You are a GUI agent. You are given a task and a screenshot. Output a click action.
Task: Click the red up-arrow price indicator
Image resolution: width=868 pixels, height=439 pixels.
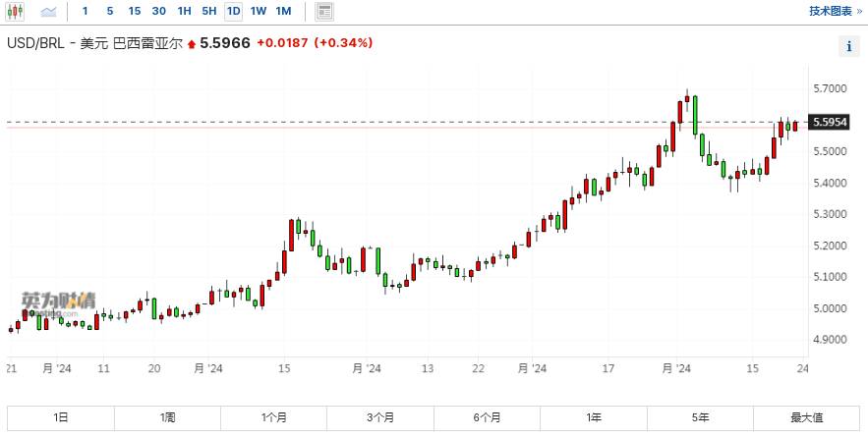tap(192, 44)
